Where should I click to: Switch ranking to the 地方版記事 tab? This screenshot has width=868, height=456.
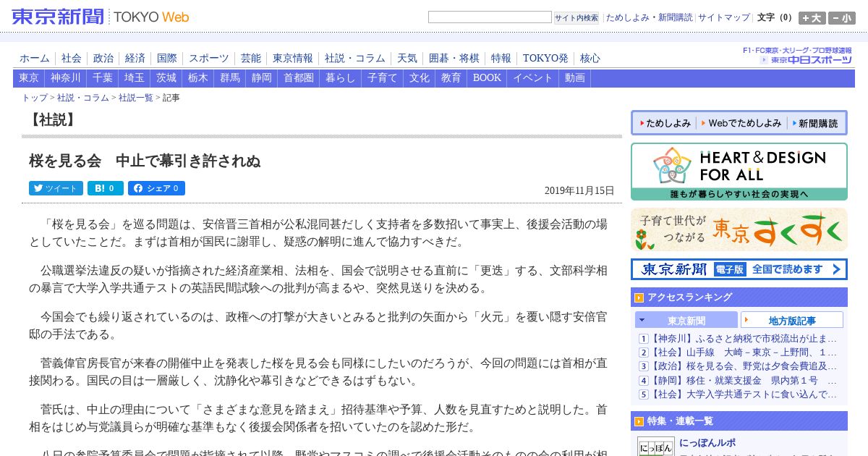pyautogui.click(x=792, y=320)
